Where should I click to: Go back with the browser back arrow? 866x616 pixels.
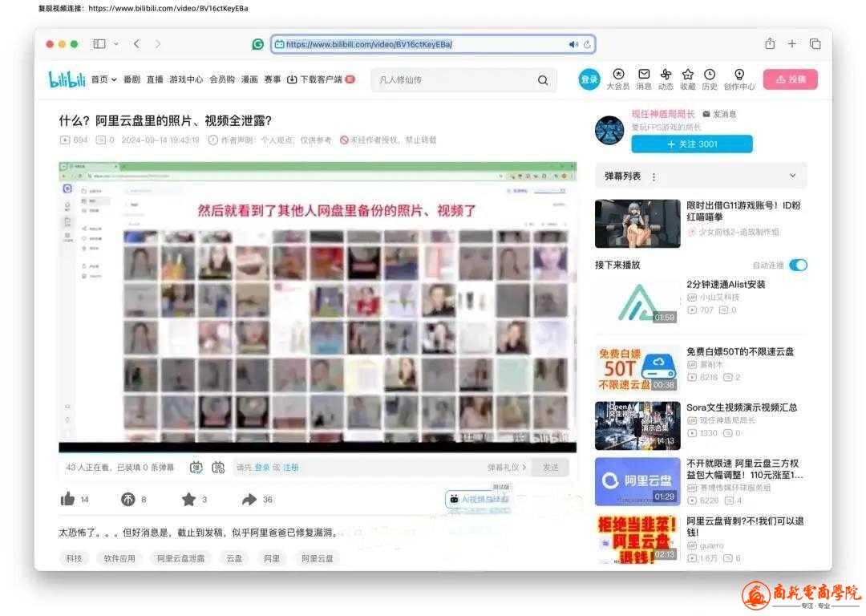[x=137, y=43]
